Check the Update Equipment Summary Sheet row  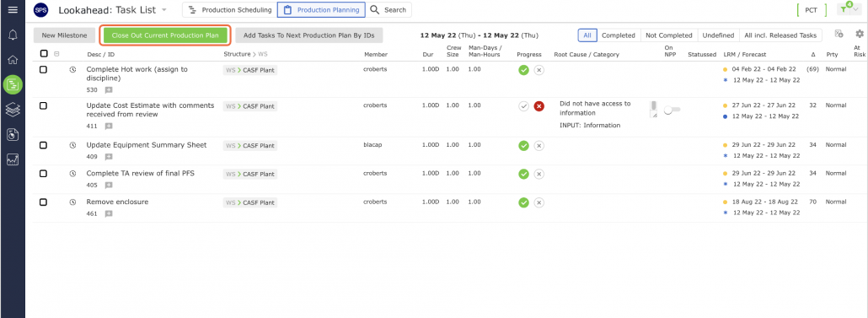tap(43, 145)
